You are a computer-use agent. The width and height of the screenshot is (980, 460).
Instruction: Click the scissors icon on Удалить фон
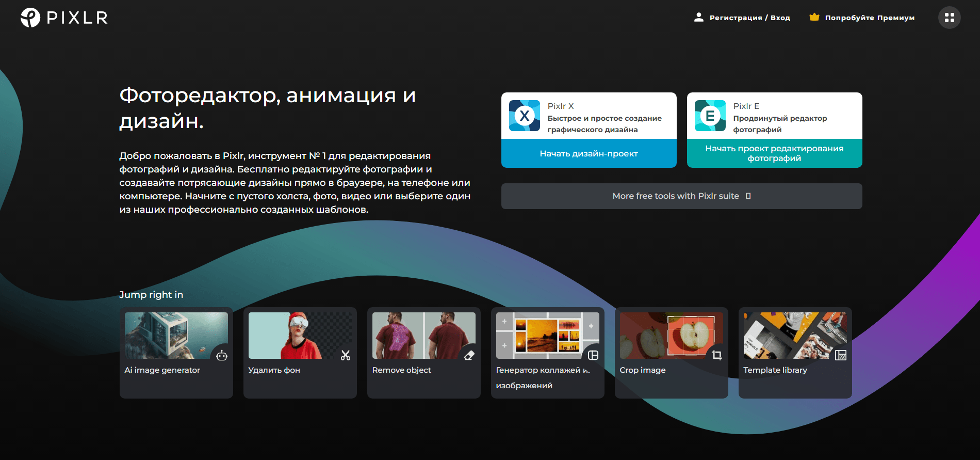click(x=346, y=355)
